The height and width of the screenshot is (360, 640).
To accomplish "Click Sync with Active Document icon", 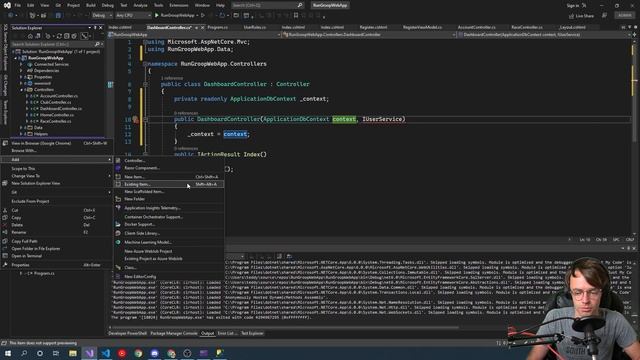I will [x=59, y=36].
